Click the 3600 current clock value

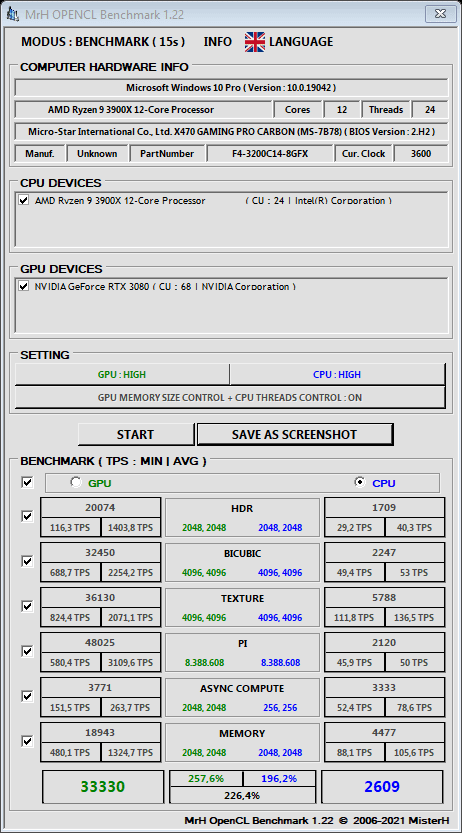coord(421,154)
